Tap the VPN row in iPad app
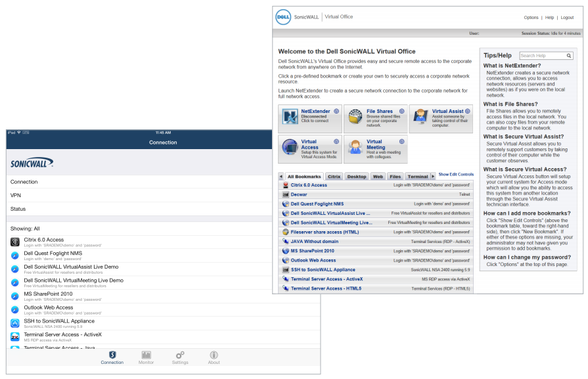Viewport: 588px width, 379px height. click(x=163, y=195)
